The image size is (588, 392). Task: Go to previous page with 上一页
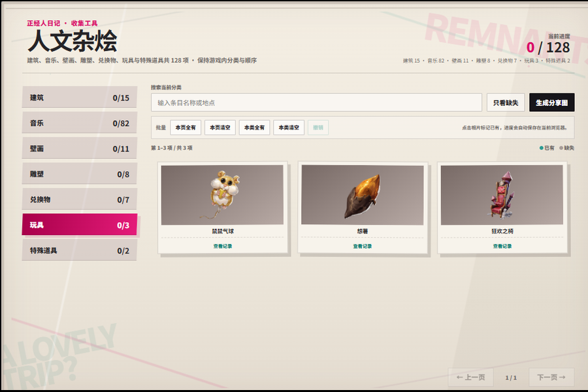click(x=470, y=377)
